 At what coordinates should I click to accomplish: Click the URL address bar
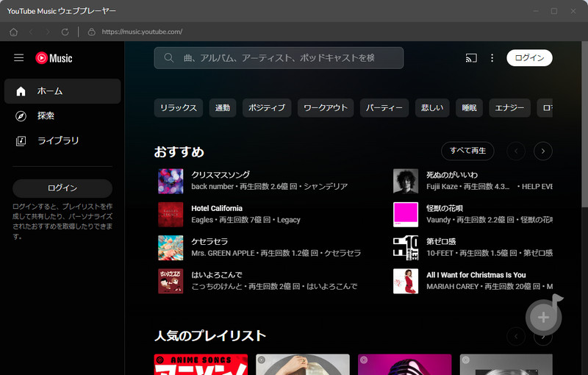pos(142,32)
